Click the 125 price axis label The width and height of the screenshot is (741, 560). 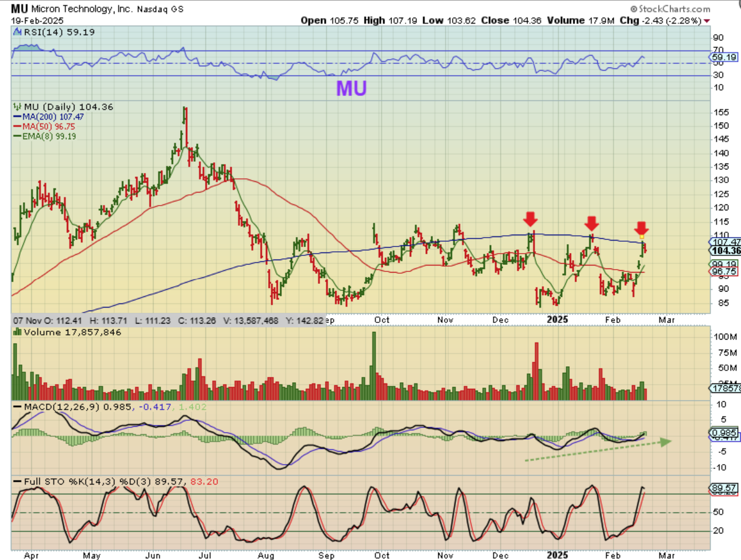721,194
